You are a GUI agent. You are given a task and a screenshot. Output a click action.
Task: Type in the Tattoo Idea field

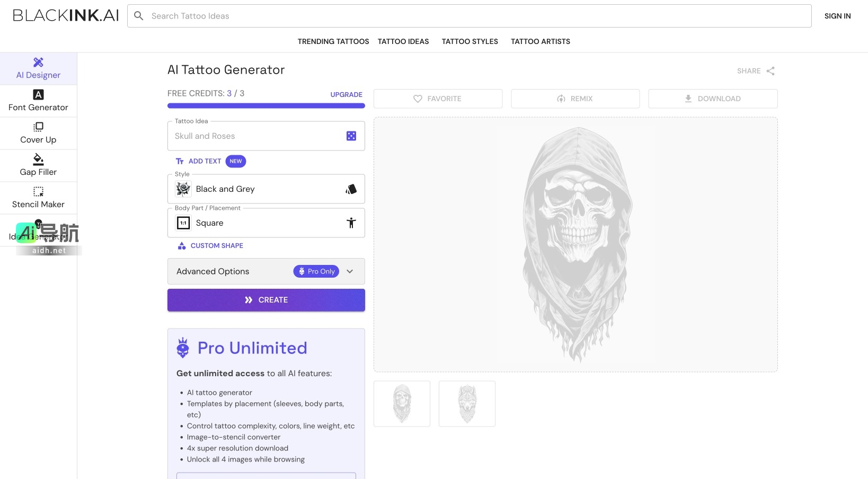click(x=257, y=136)
